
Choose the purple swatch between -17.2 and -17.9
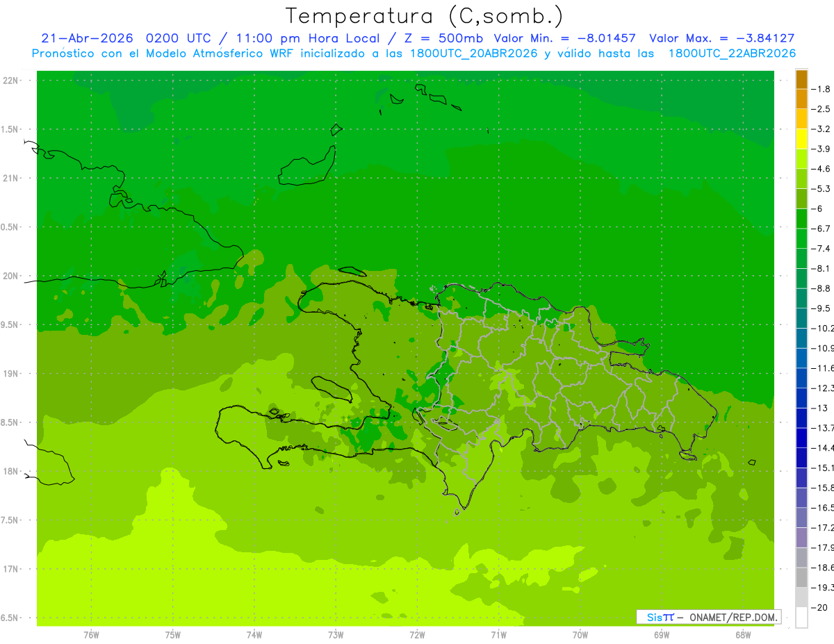tap(801, 538)
